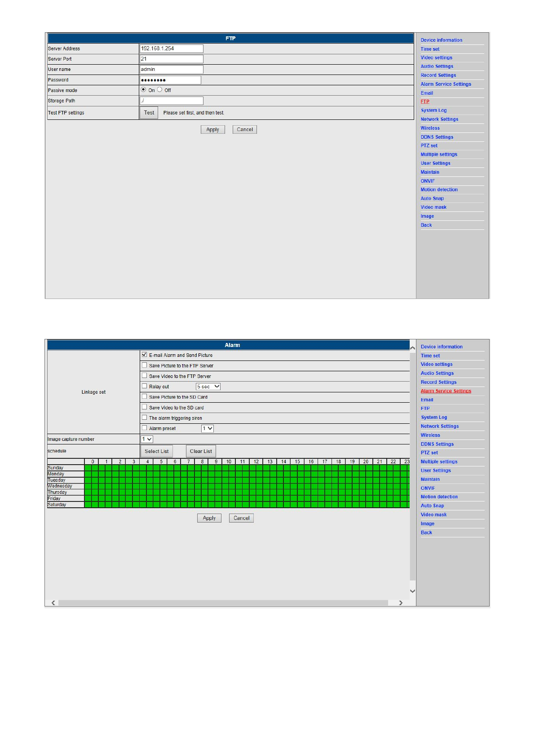Screen dimensions: 535x756
Task: Click the Test FTP settings button
Action: click(149, 113)
